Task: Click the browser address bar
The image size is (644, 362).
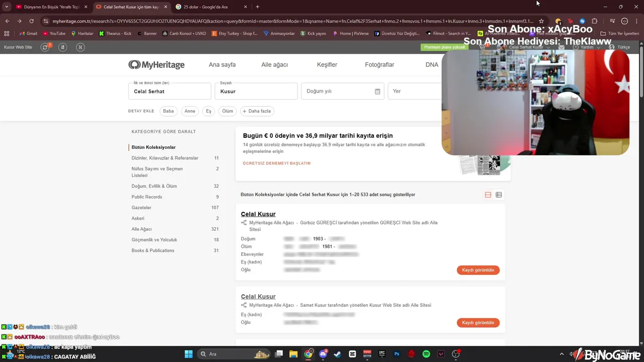Action: [292, 21]
